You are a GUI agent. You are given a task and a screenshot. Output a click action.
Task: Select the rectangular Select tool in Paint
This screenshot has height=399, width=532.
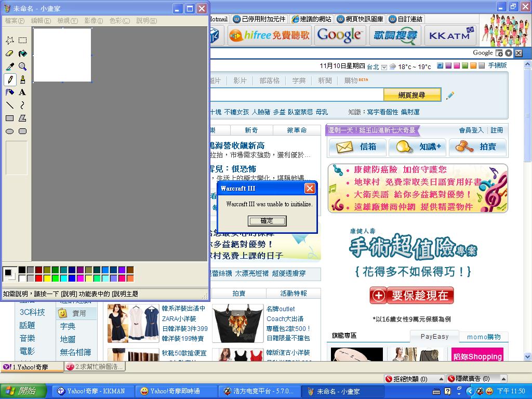23,41
